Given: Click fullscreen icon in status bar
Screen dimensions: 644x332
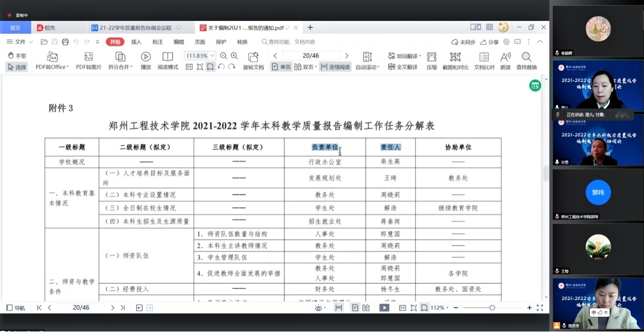Looking at the screenshot, I should [540, 307].
